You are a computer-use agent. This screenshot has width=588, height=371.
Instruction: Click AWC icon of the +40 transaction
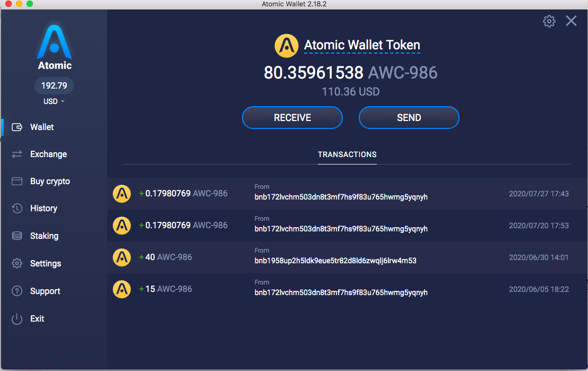click(x=122, y=257)
